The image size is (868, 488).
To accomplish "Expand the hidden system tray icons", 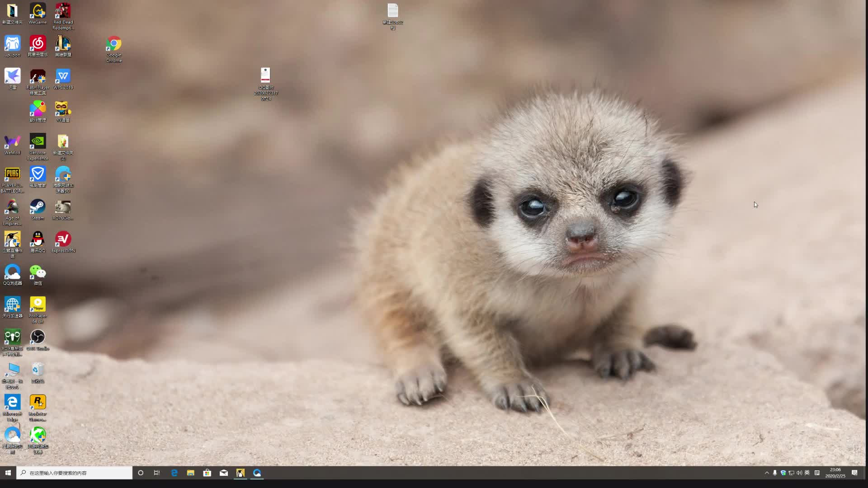I will (767, 473).
